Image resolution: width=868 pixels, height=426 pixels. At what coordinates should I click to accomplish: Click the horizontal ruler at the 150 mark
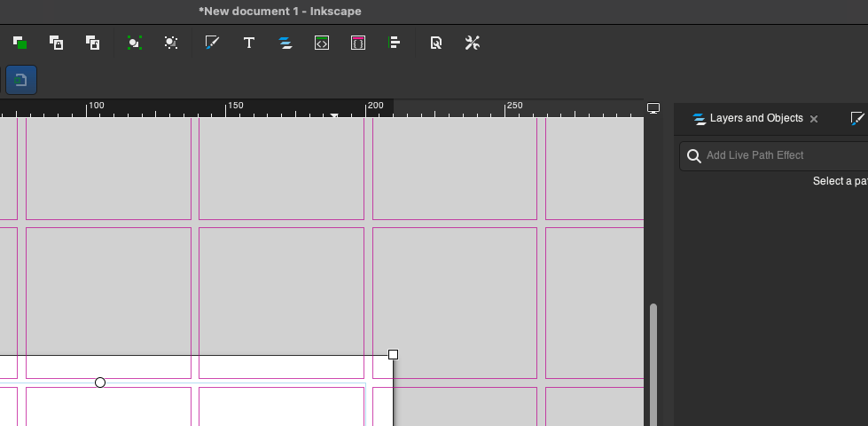point(235,106)
